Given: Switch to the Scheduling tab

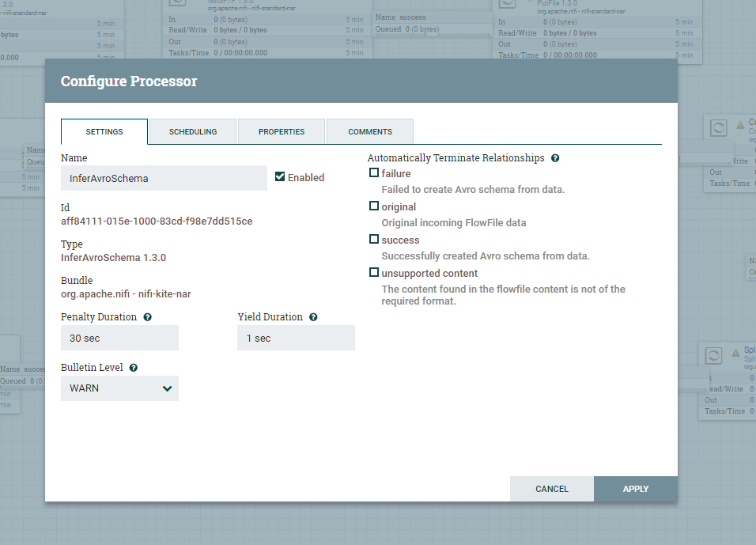Looking at the screenshot, I should click(x=193, y=131).
